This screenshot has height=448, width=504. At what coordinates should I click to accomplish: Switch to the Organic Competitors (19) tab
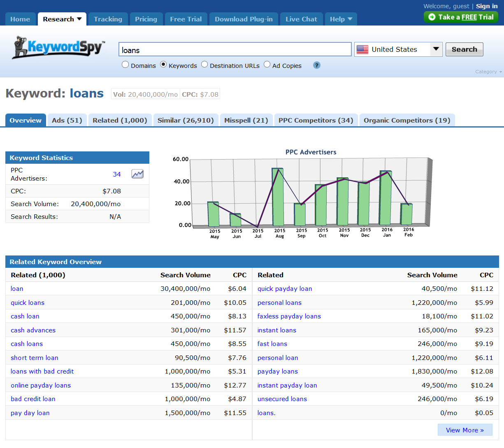[x=407, y=120]
